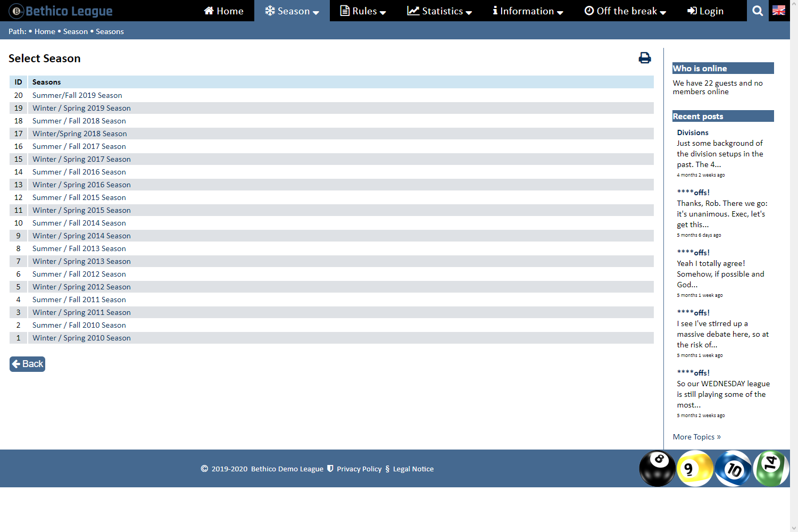Click the Bethico League logo
798x532 pixels.
[61, 11]
